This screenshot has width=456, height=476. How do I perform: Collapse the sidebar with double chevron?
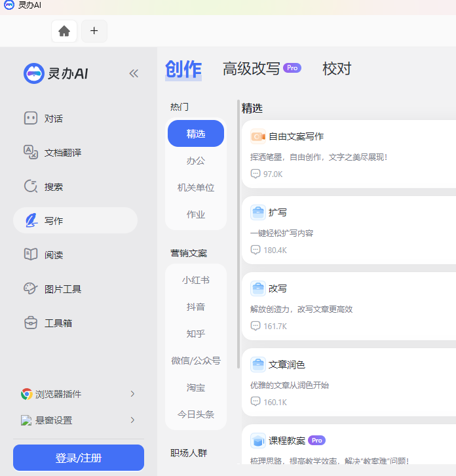(x=134, y=73)
